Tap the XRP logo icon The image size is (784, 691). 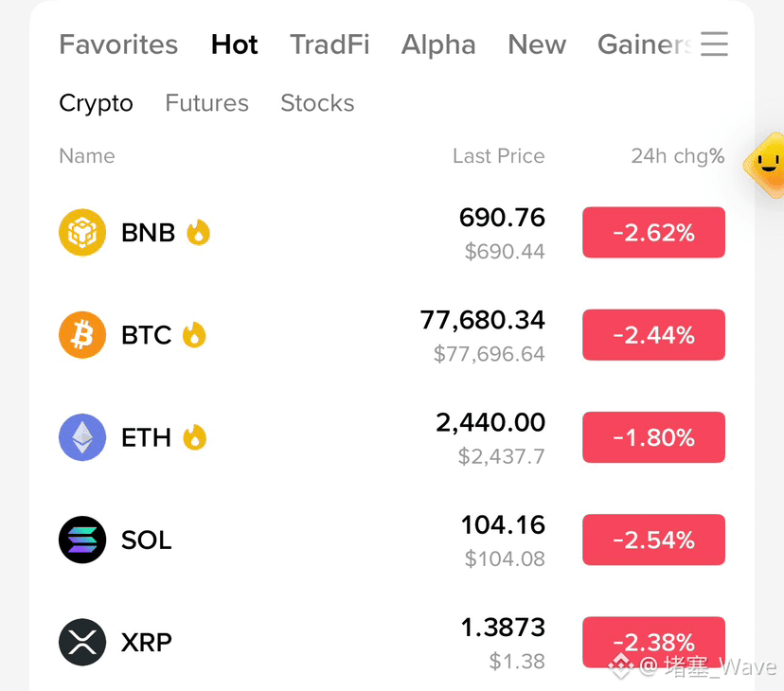pyautogui.click(x=82, y=643)
